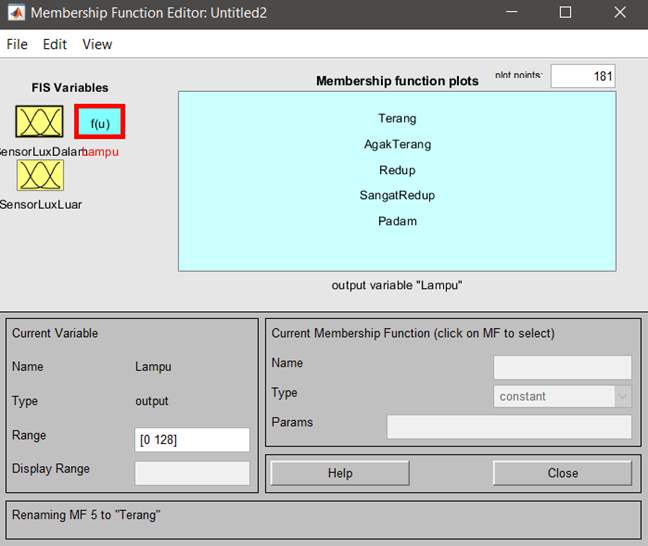Select the Redup membership function
The height and width of the screenshot is (546, 648).
pyautogui.click(x=397, y=170)
